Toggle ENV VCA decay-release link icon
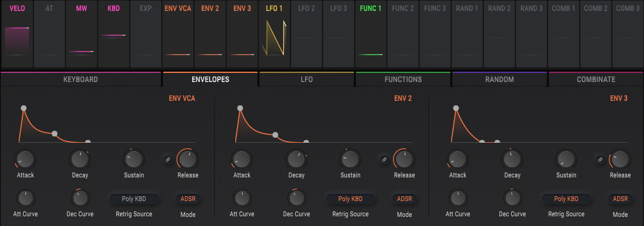The height and width of the screenshot is (226, 644). pos(167,159)
